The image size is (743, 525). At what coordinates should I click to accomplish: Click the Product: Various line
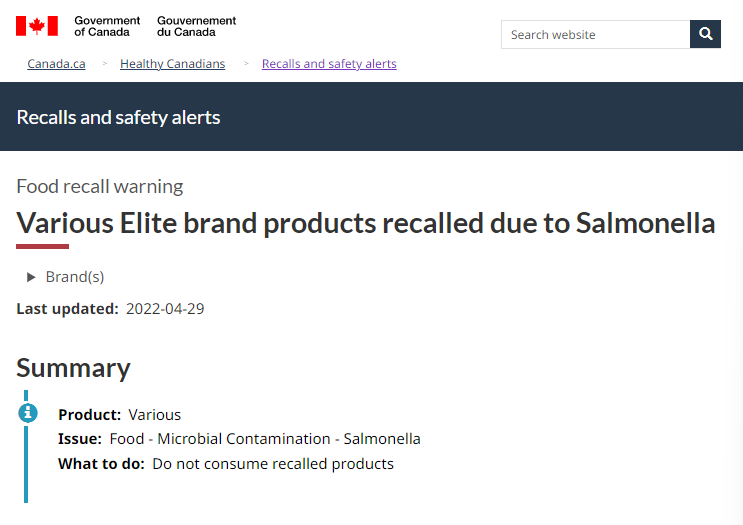tap(119, 415)
